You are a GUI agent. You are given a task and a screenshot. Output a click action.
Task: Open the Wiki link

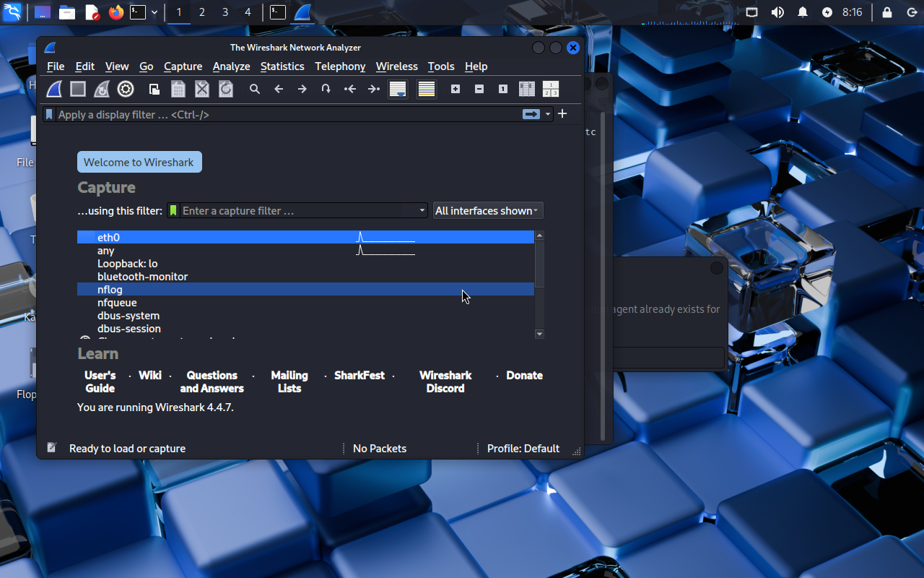tap(150, 375)
